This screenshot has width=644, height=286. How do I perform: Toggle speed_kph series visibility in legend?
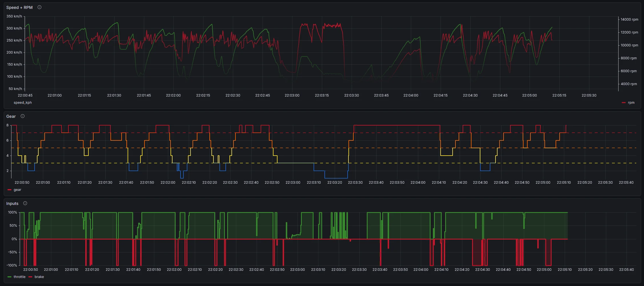(x=23, y=103)
